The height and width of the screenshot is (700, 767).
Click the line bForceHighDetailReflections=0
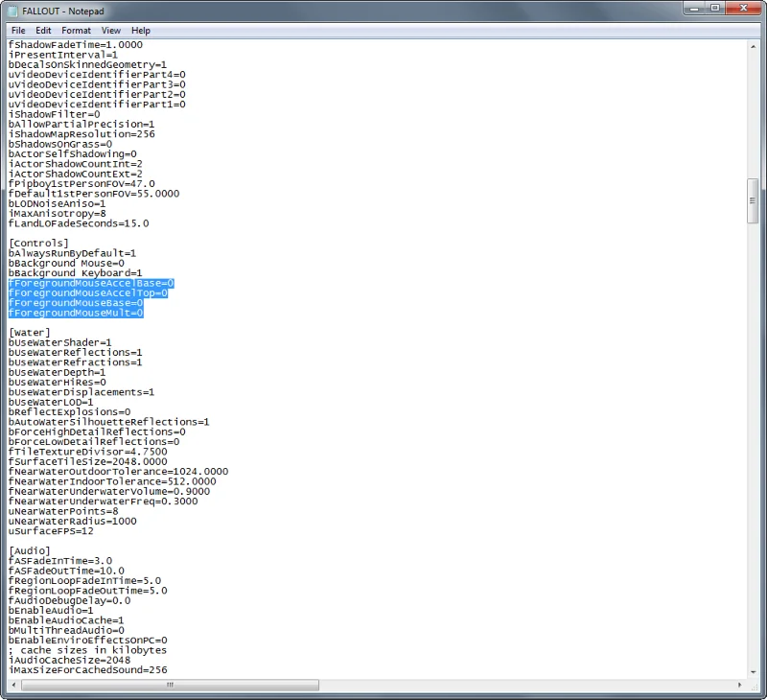tap(97, 432)
